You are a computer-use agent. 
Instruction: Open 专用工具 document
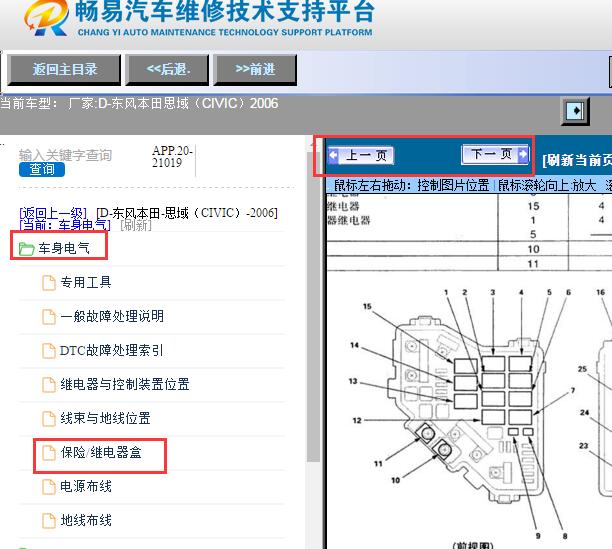click(86, 282)
